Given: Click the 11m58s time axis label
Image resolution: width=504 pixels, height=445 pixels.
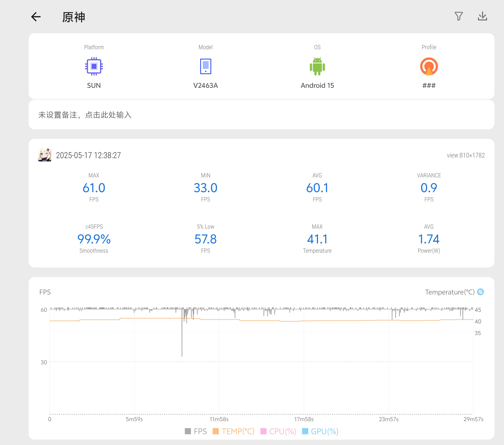Looking at the screenshot, I should pos(219,419).
